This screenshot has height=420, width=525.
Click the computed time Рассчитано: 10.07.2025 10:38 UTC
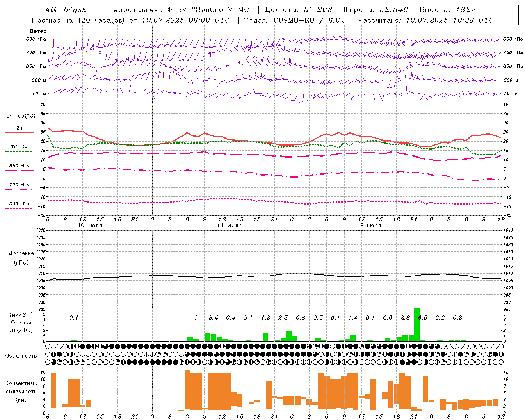click(x=426, y=20)
